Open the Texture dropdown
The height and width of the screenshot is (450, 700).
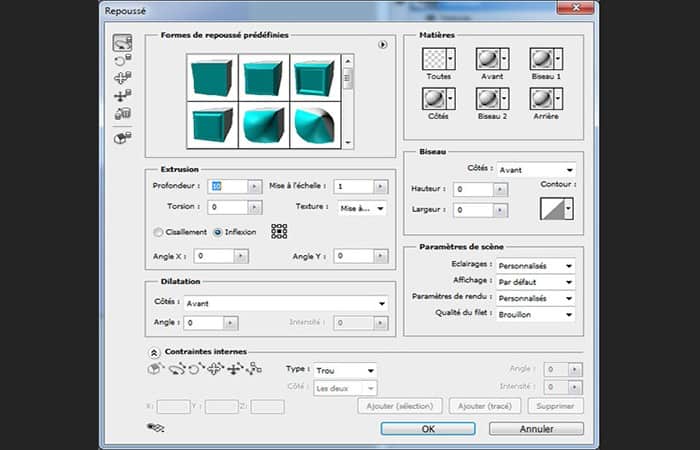pyautogui.click(x=362, y=208)
